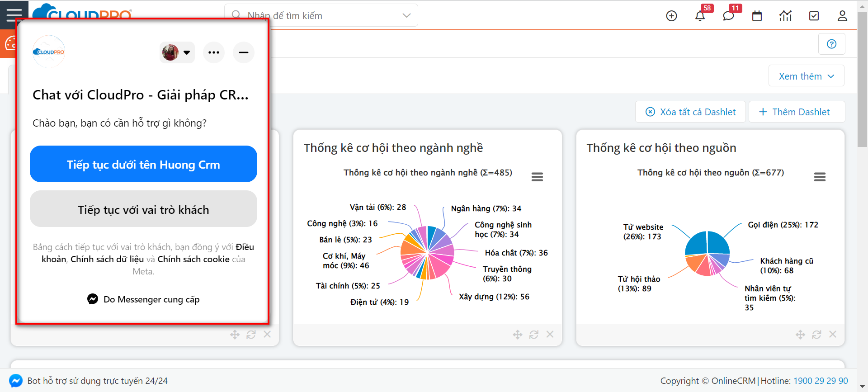Expand the Xem thêm dropdown

pyautogui.click(x=806, y=76)
